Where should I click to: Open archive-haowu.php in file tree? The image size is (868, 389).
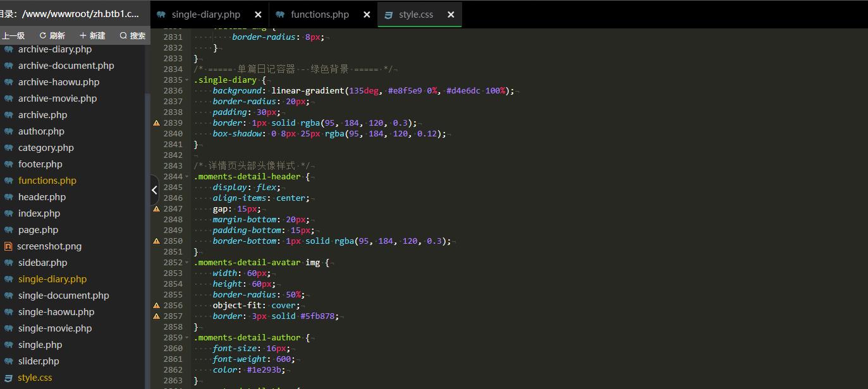pyautogui.click(x=58, y=82)
